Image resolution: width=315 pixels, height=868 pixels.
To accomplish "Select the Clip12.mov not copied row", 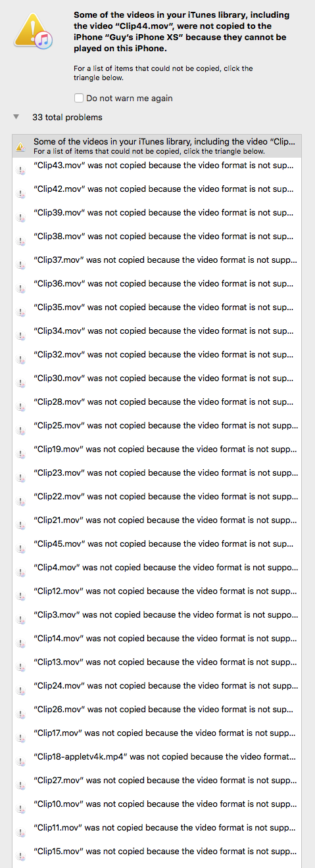I will click(x=157, y=591).
